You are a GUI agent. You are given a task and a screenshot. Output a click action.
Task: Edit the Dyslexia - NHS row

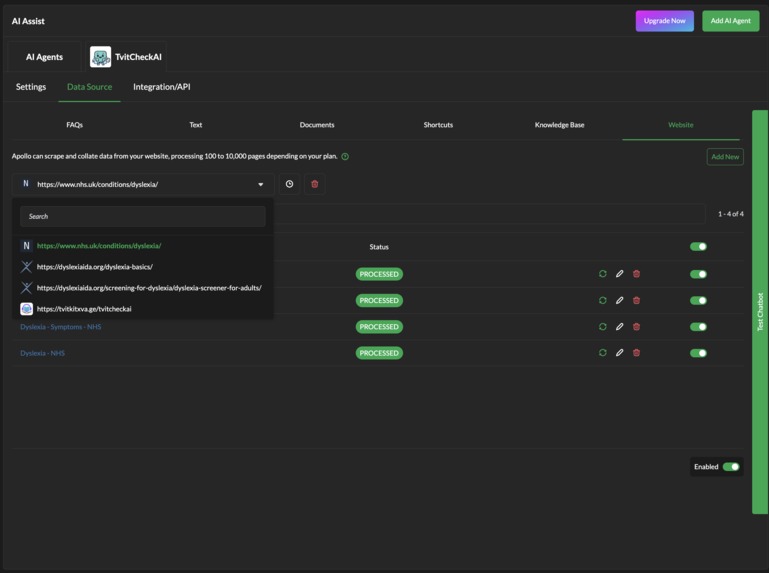(619, 353)
